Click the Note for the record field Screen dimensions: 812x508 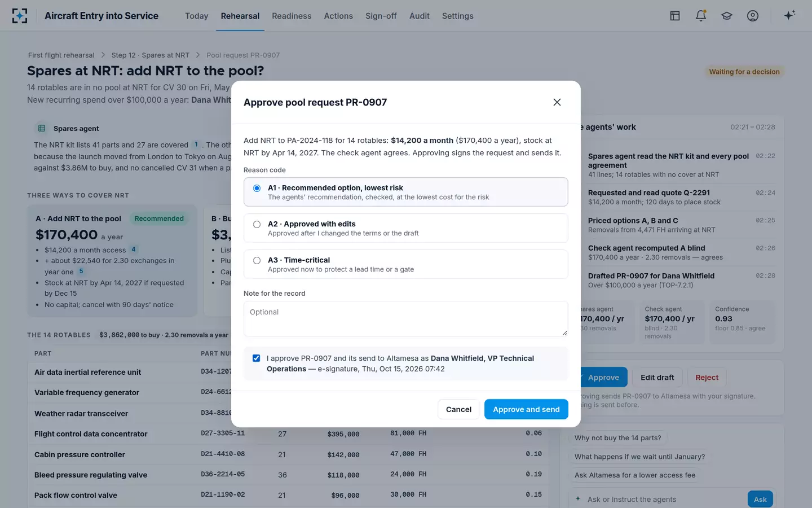click(406, 319)
